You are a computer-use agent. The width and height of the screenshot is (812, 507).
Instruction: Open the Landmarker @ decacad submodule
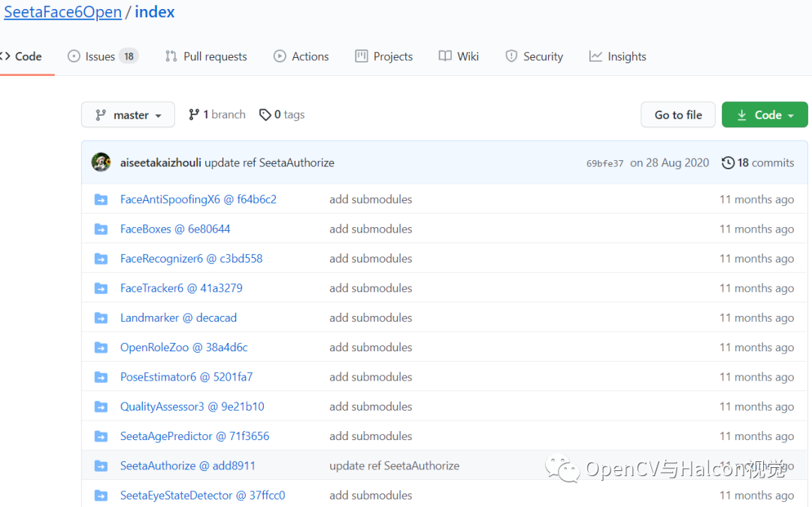click(178, 317)
